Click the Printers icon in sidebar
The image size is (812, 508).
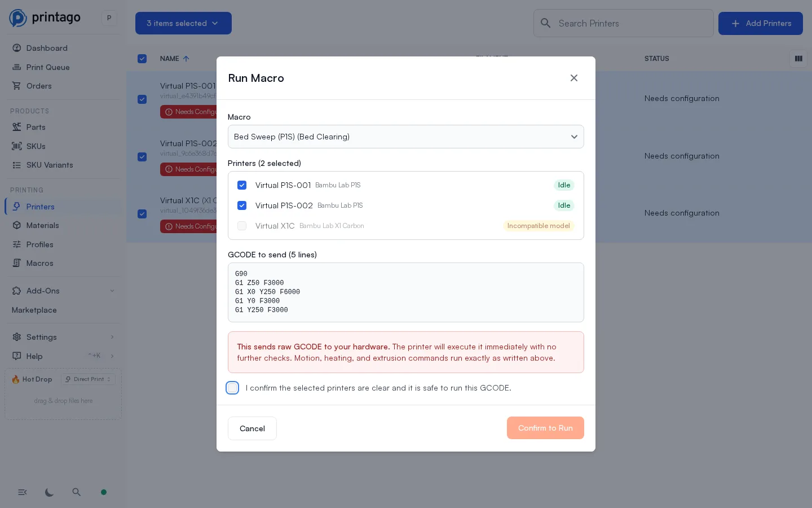click(x=17, y=207)
